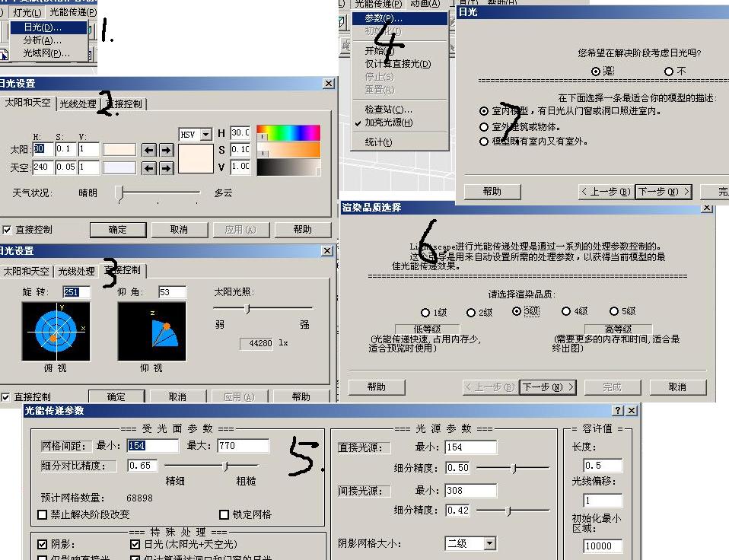Viewport: 729px width, 560px height.
Task: Click the 俯视 sun direction diagram
Action: click(56, 331)
